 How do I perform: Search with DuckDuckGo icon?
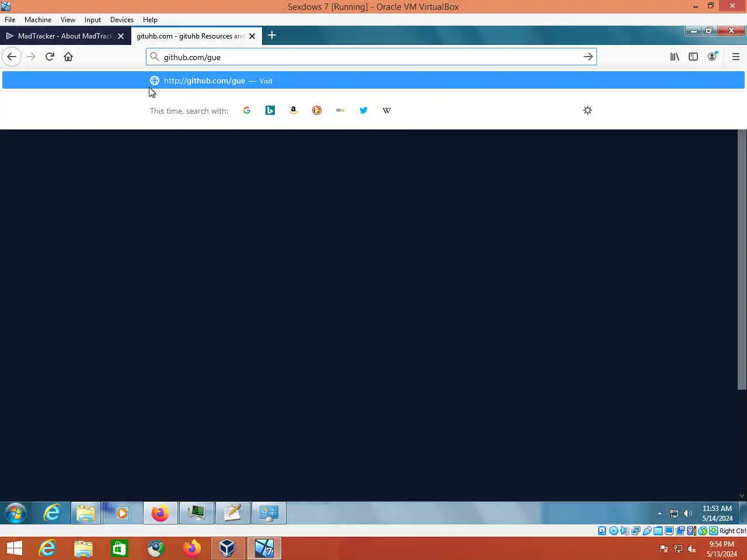[317, 110]
